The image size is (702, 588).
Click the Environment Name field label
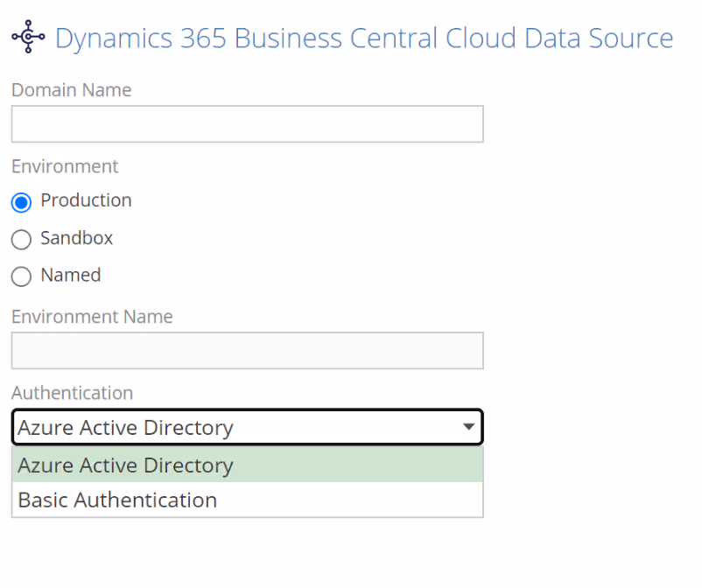point(92,316)
